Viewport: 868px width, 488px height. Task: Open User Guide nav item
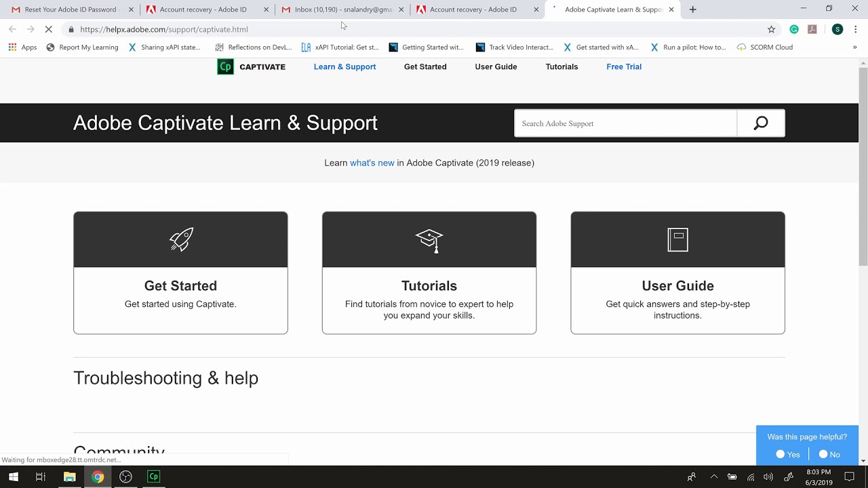[496, 66]
